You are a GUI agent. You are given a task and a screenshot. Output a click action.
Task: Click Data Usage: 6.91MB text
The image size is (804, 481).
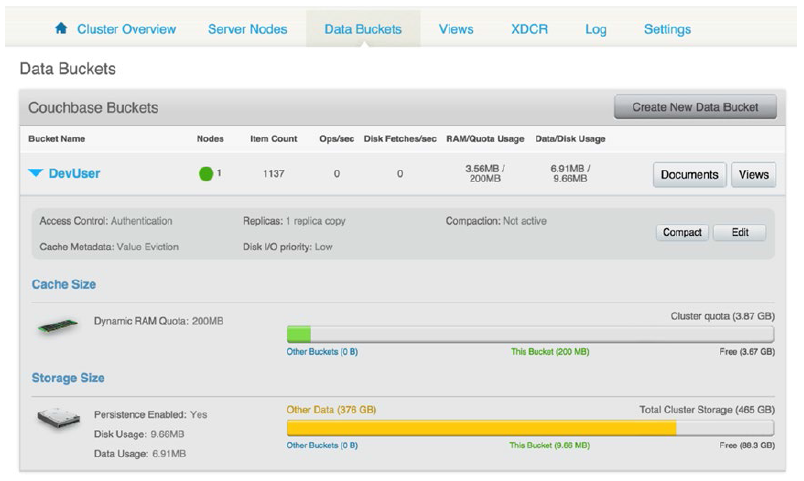[x=140, y=453]
